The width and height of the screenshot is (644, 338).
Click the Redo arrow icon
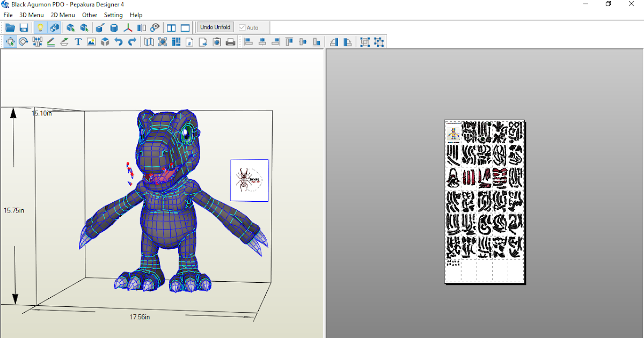point(132,41)
